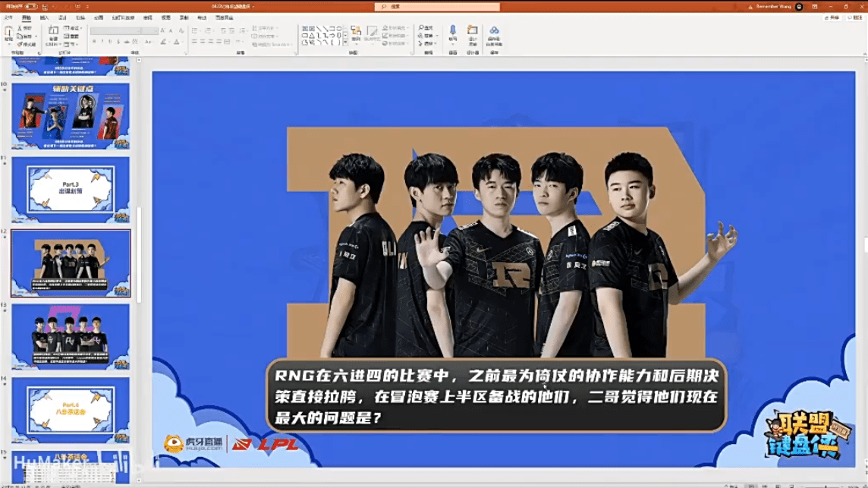Viewport: 868px width, 488px height.
Task: Select the Part.4 slide thumbnail
Action: click(x=71, y=411)
